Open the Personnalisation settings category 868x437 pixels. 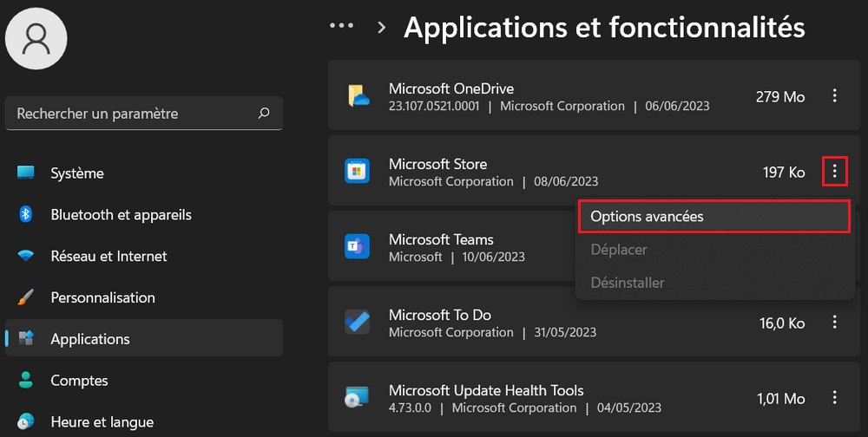pos(102,297)
